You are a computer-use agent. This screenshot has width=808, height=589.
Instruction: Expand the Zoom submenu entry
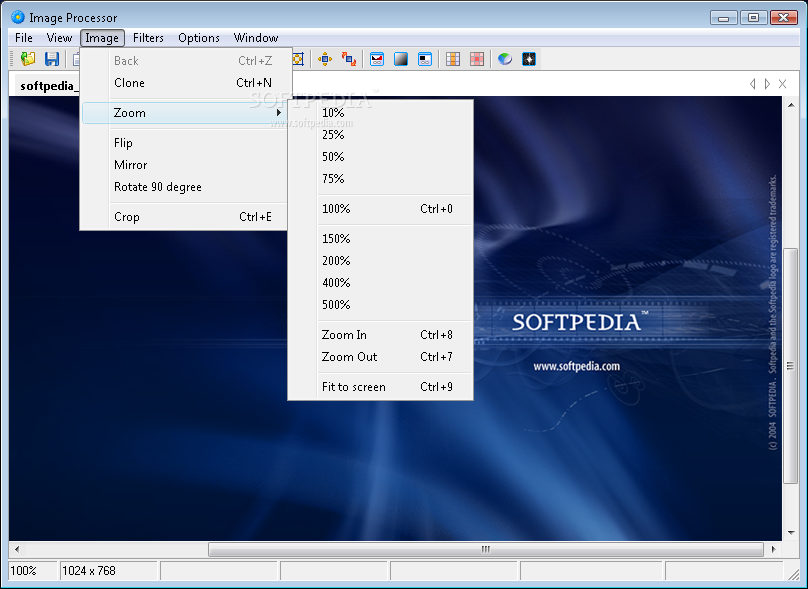click(184, 113)
